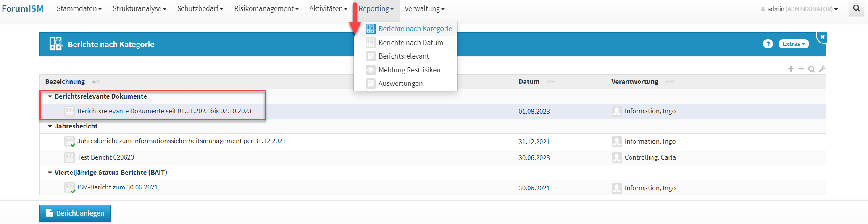Viewport: 868px width, 224px height.
Task: Click the ForumISM logo
Action: tap(23, 8)
